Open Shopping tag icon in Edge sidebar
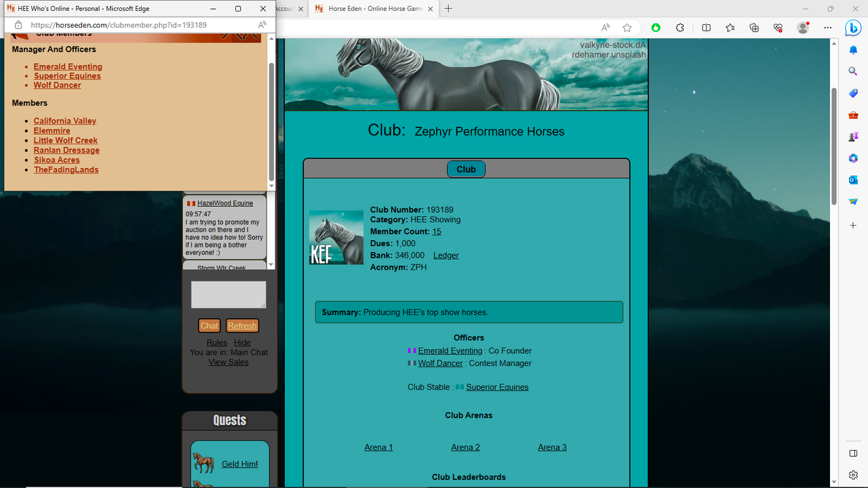 [x=853, y=93]
